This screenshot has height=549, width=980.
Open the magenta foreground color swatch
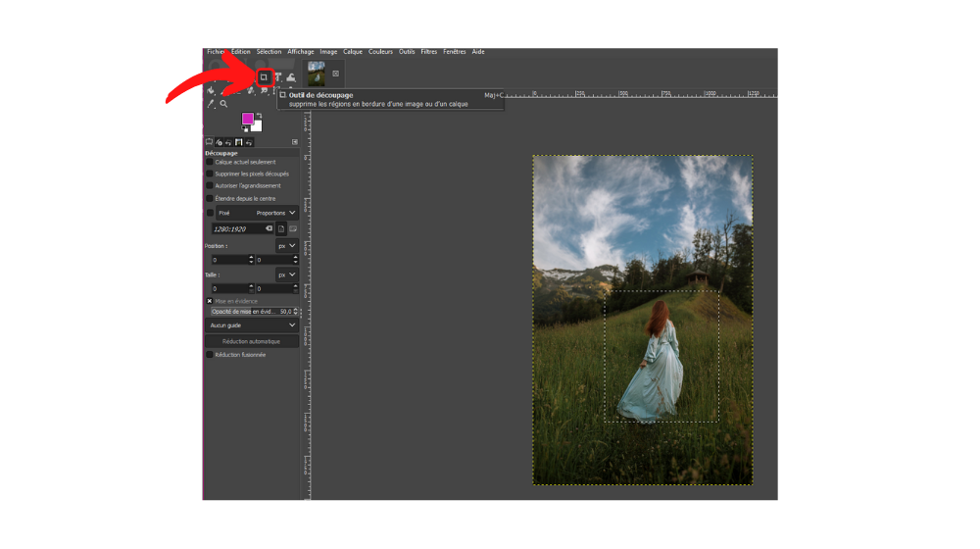pos(248,119)
